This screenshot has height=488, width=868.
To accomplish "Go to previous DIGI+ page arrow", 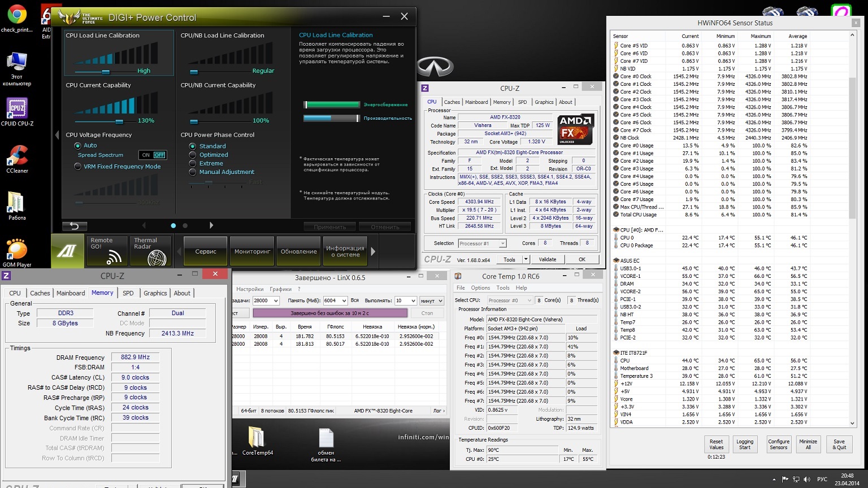I will [x=144, y=225].
